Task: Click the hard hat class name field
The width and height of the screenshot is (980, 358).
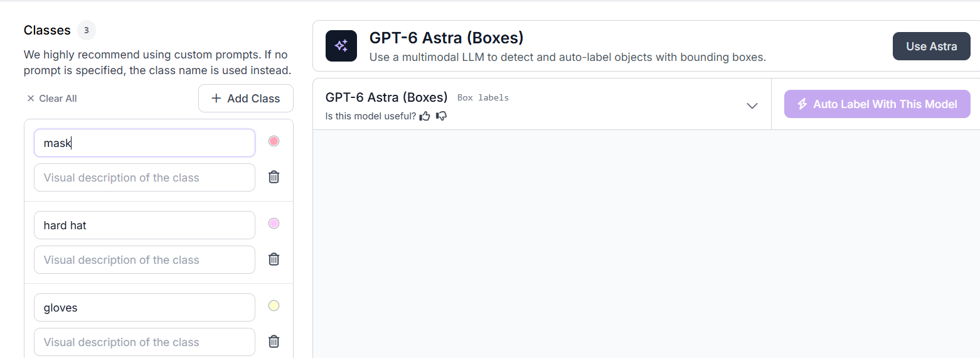Action: [x=144, y=225]
